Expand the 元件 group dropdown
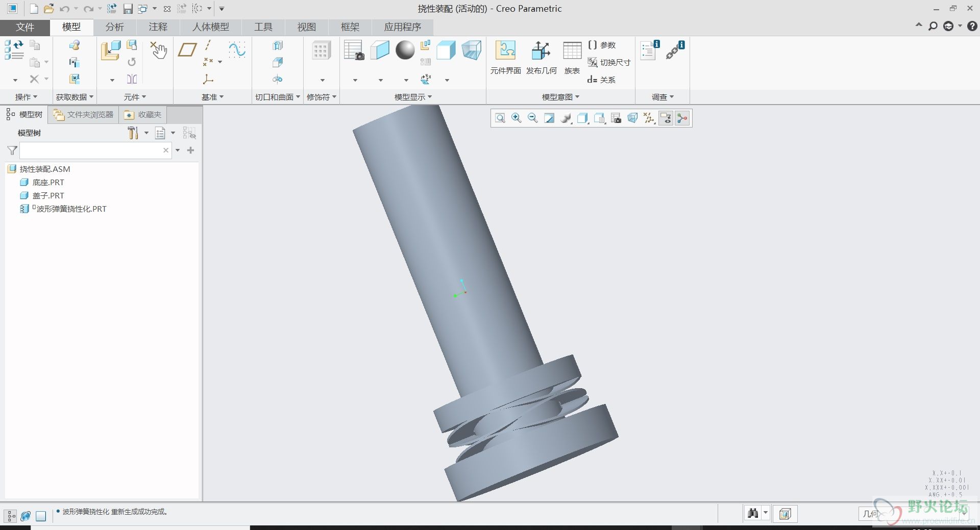The width and height of the screenshot is (980, 530). (x=135, y=97)
